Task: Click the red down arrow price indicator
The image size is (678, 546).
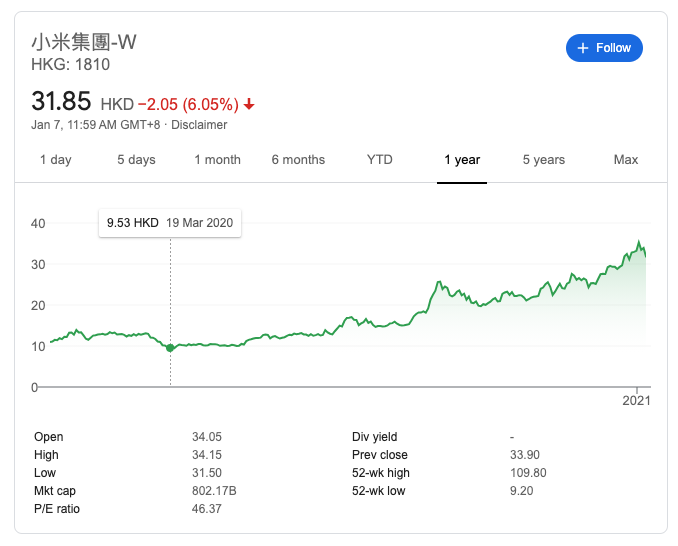Action: tap(249, 104)
